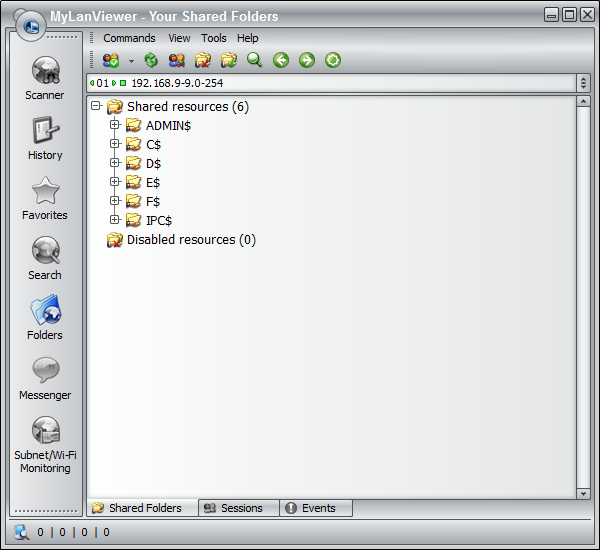This screenshot has width=600, height=550.
Task: Click the green back arrow toolbar button
Action: [x=281, y=61]
